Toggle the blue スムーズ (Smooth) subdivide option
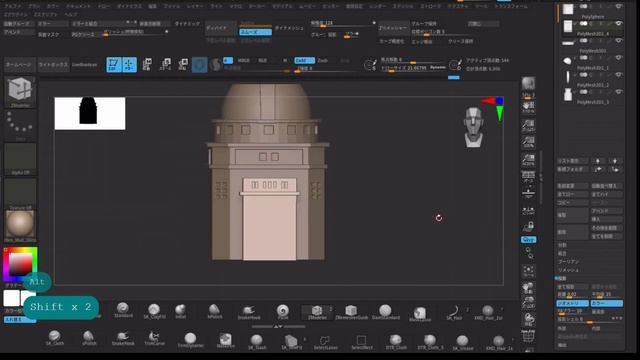 [256, 32]
